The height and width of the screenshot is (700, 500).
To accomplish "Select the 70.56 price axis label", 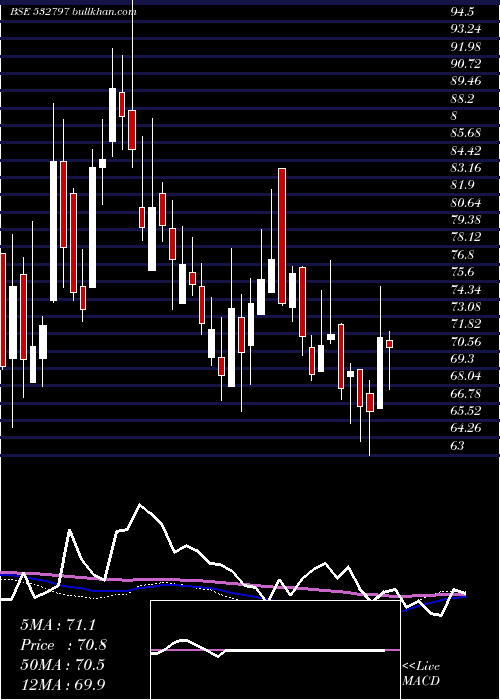I will pyautogui.click(x=466, y=342).
